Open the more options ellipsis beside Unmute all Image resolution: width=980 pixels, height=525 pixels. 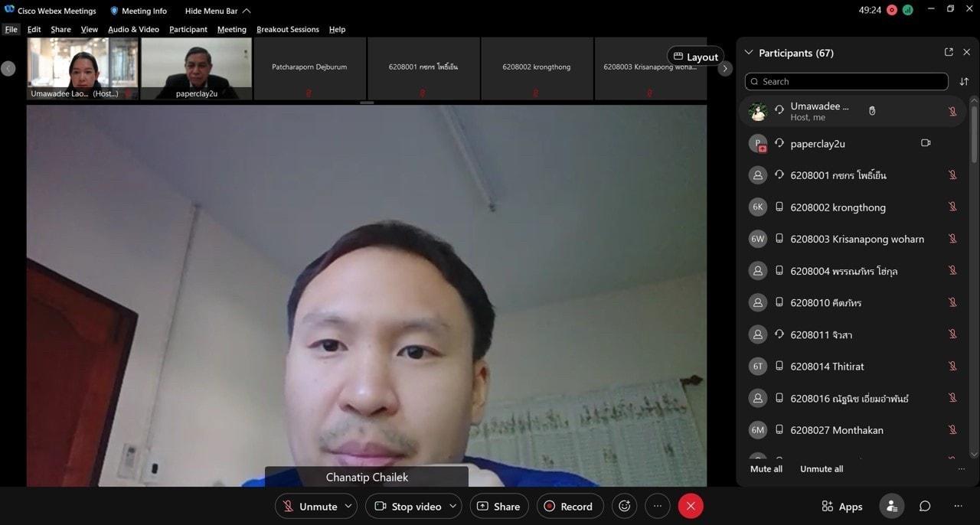click(962, 469)
